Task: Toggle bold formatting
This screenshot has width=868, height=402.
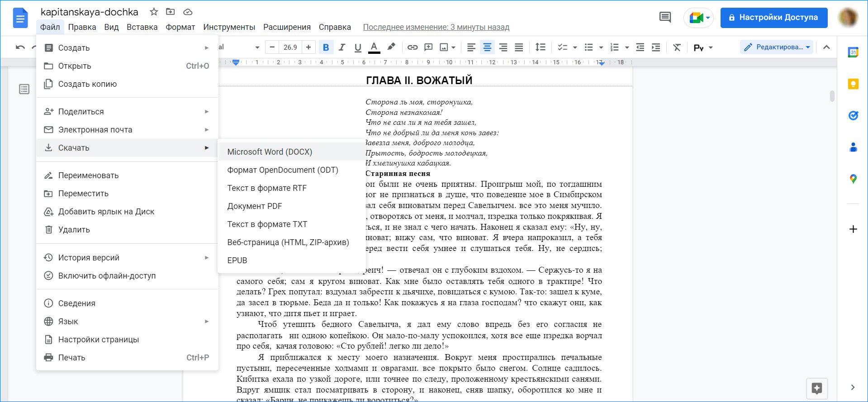Action: click(x=326, y=47)
